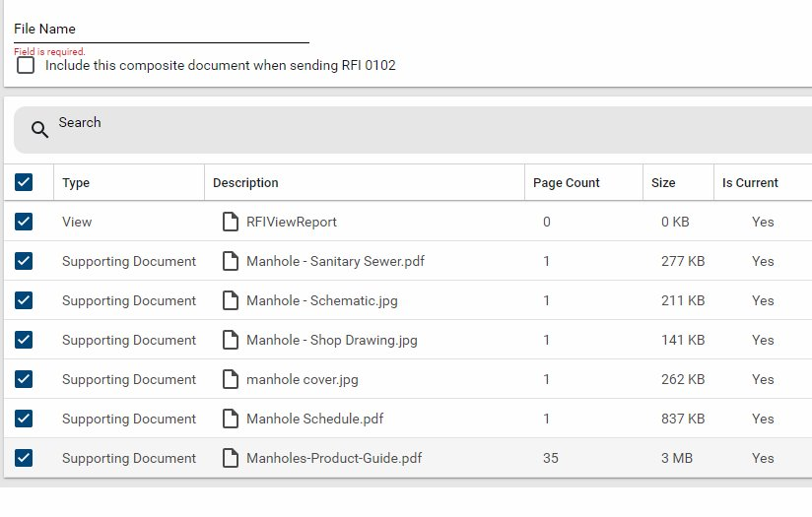Click into the File Name field
The width and height of the screenshot is (812, 517).
click(161, 30)
